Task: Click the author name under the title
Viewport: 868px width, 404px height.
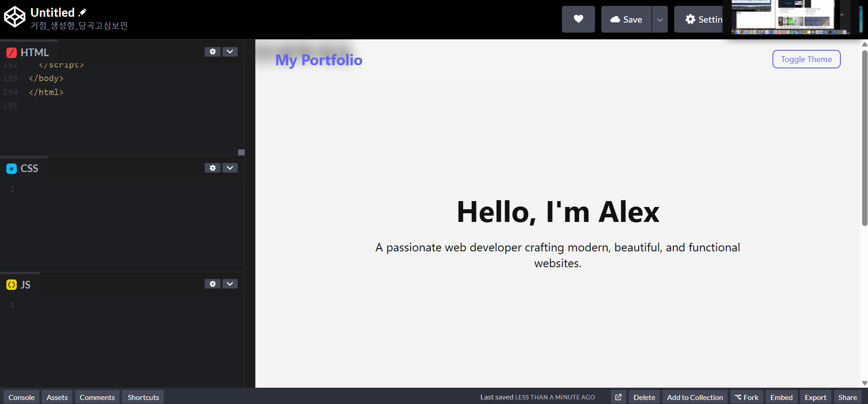Action: pyautogui.click(x=79, y=25)
